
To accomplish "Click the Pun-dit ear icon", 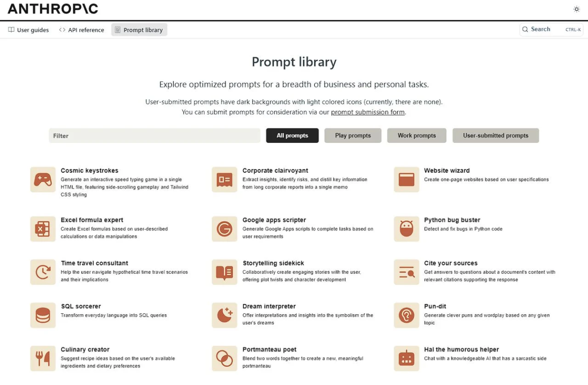I will click(x=406, y=315).
